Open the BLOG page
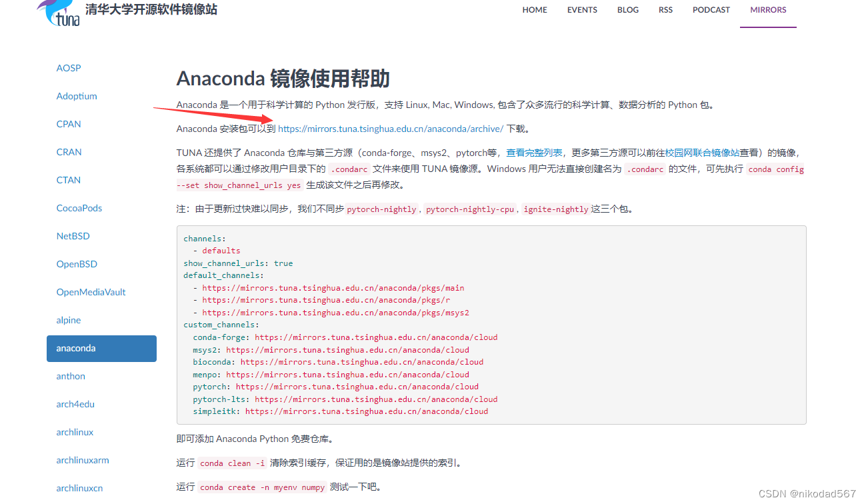The width and height of the screenshot is (866, 504). (x=627, y=9)
